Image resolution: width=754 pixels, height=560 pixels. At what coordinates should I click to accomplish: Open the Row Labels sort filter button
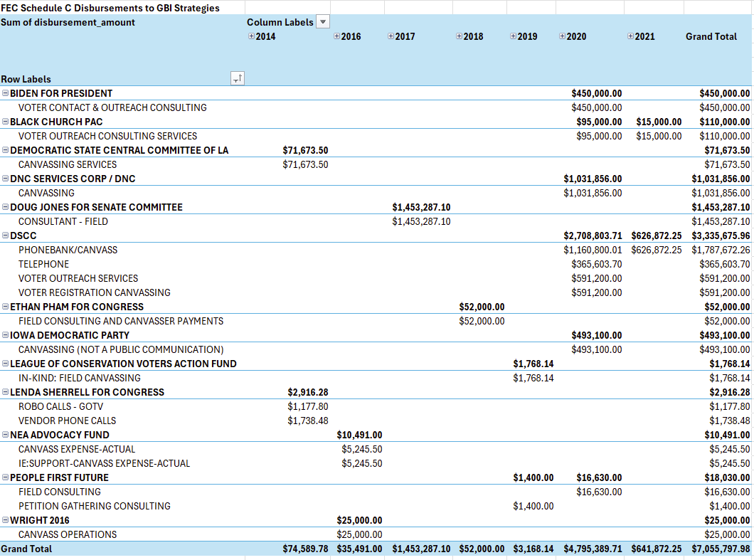tap(238, 78)
